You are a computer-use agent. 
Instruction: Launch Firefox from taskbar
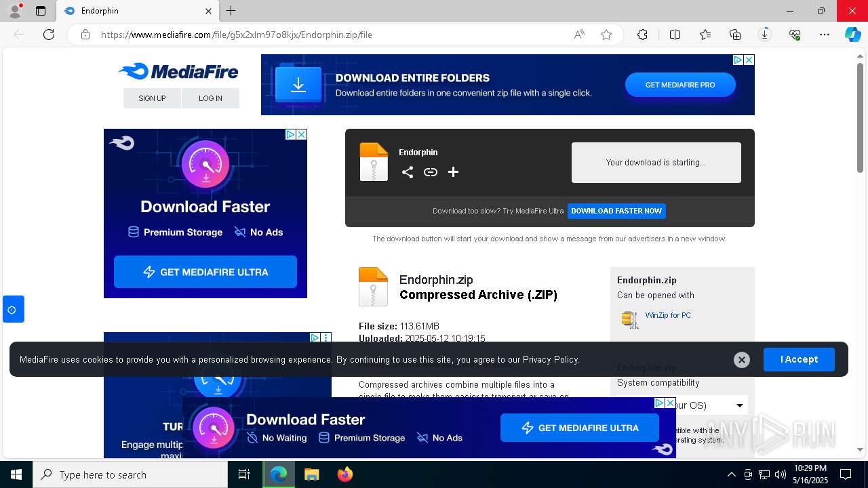coord(345,474)
